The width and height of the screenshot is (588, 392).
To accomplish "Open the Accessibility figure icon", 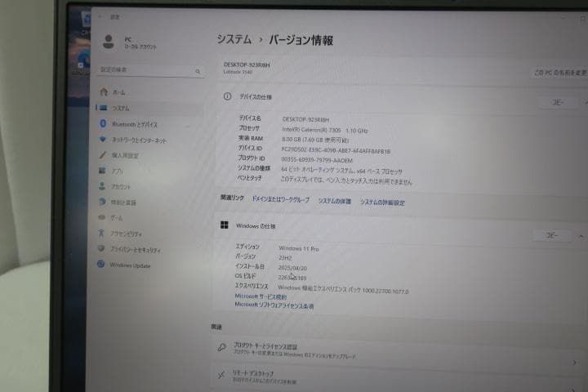I will [x=101, y=233].
